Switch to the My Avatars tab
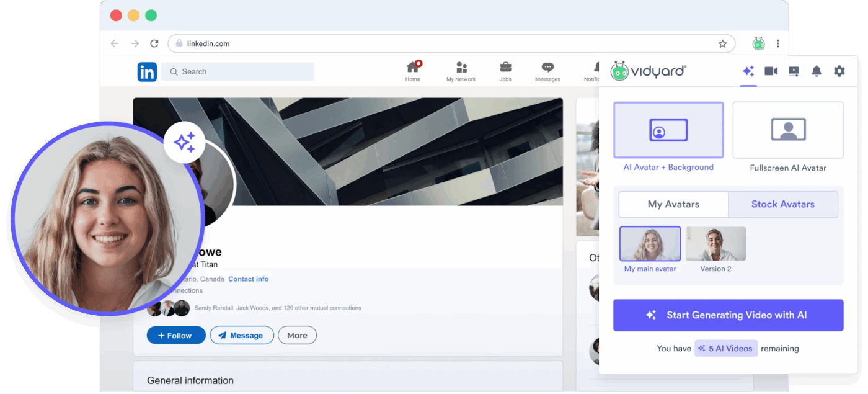This screenshot has height=394, width=868. [x=673, y=204]
